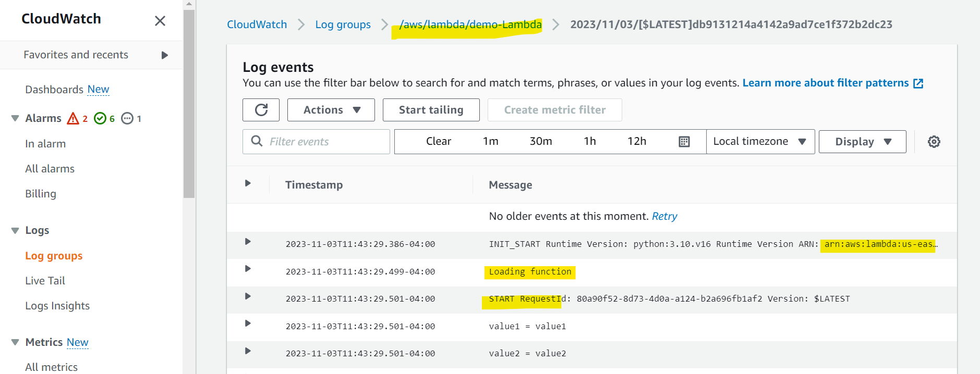Expand the value1 = value1 log row
The height and width of the screenshot is (374, 980).
point(248,323)
